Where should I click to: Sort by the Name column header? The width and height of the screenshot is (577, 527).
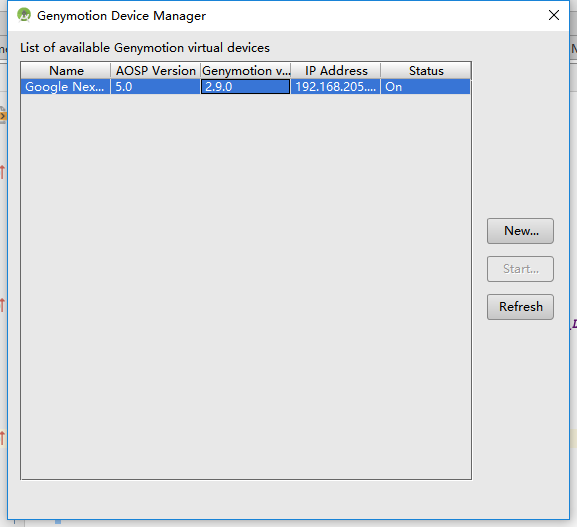coord(66,71)
